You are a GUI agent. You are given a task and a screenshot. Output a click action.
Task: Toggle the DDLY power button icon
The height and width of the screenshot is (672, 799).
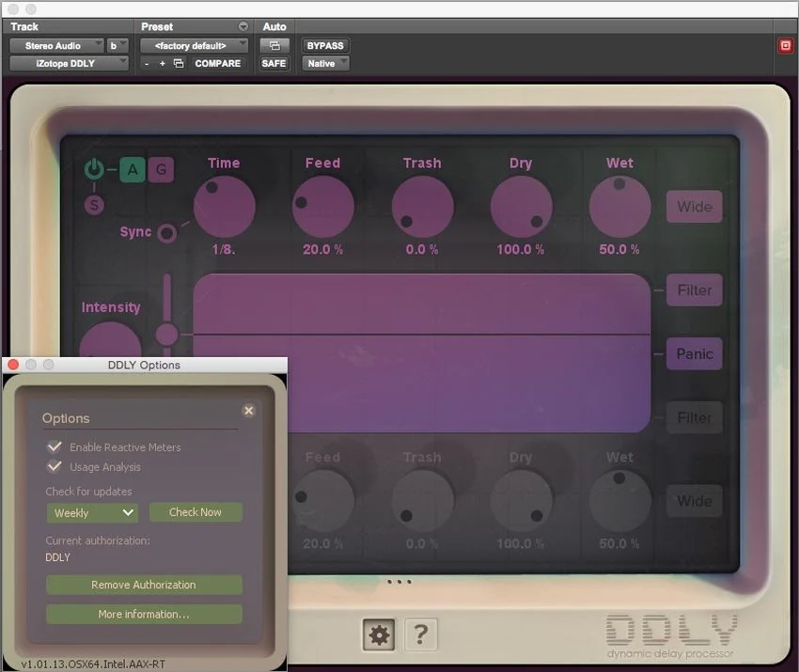[x=94, y=168]
